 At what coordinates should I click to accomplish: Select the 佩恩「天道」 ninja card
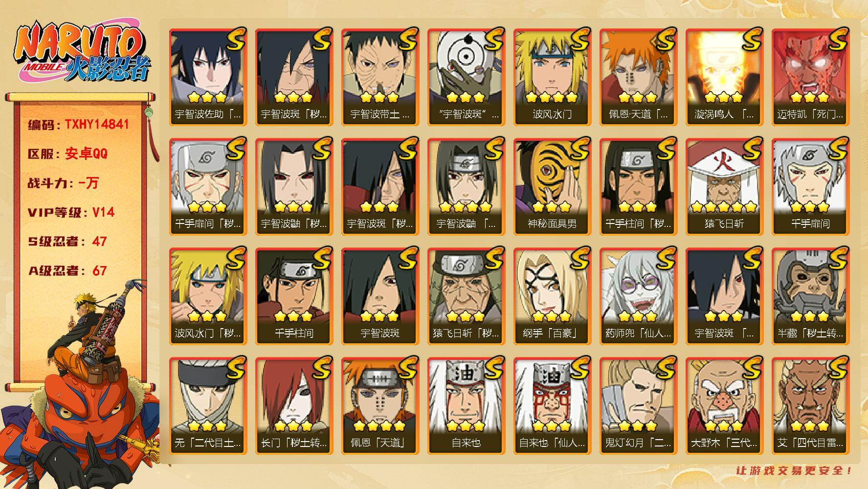click(379, 405)
